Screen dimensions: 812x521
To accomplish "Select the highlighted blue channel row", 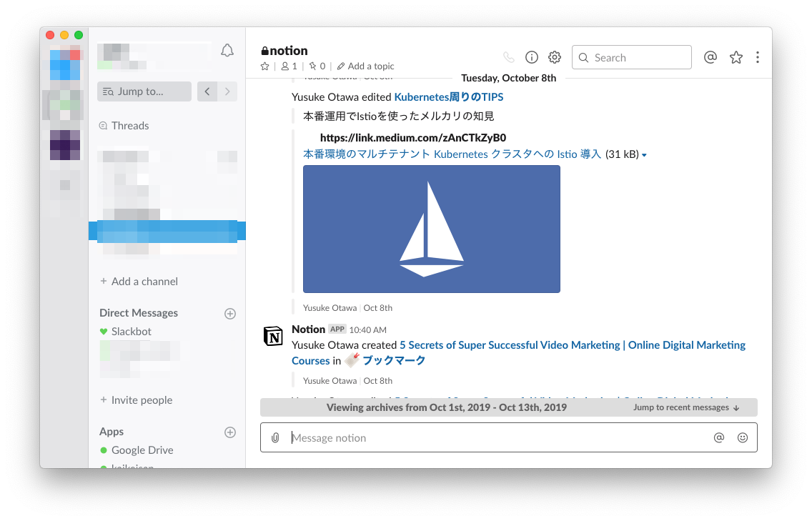I will pos(167,231).
